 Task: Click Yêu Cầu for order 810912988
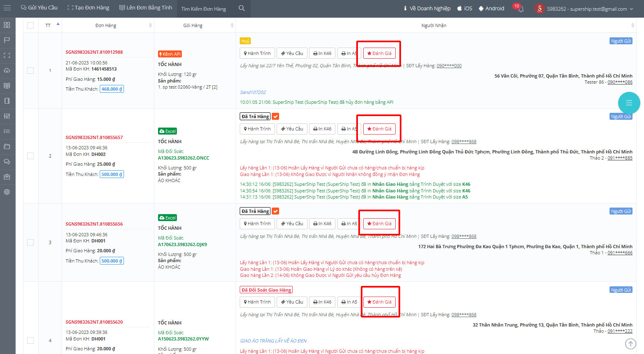292,53
